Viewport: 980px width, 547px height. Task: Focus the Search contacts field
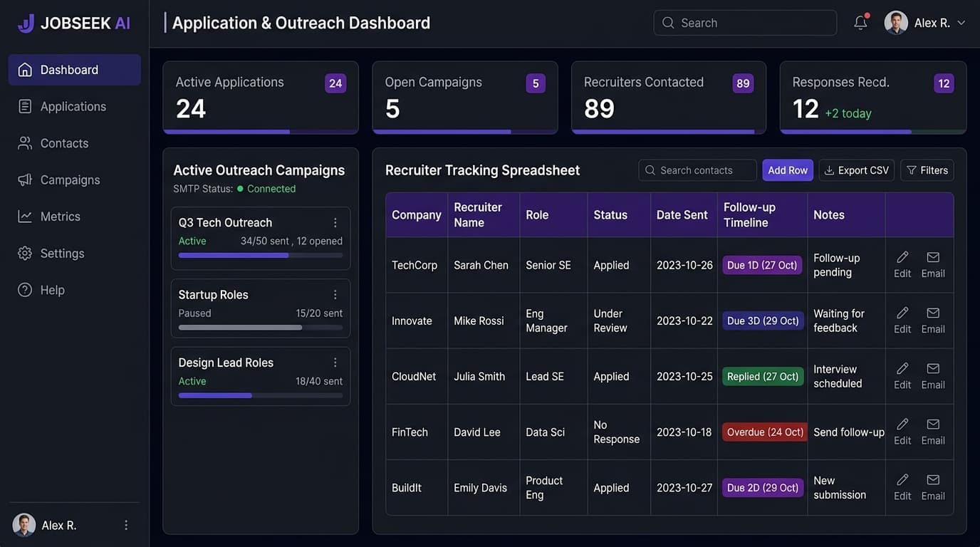pyautogui.click(x=697, y=170)
